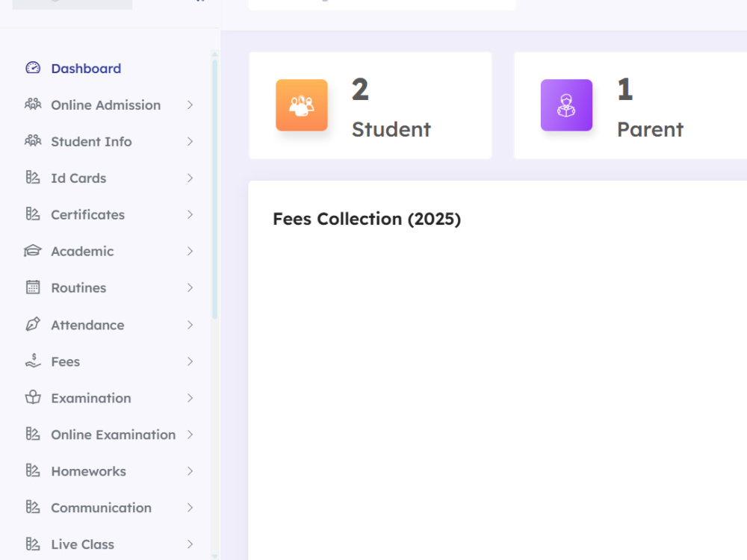Expand the Academic chevron
747x560 pixels.
click(x=190, y=251)
